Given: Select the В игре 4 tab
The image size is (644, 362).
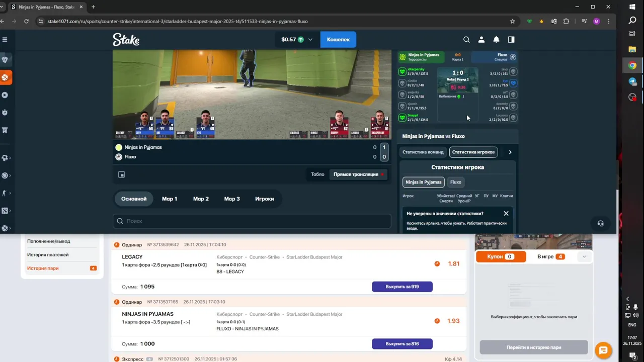Looking at the screenshot, I should [551, 256].
